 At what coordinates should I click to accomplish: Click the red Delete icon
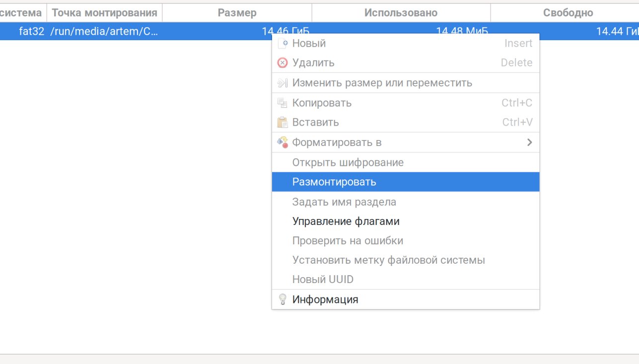click(x=283, y=63)
